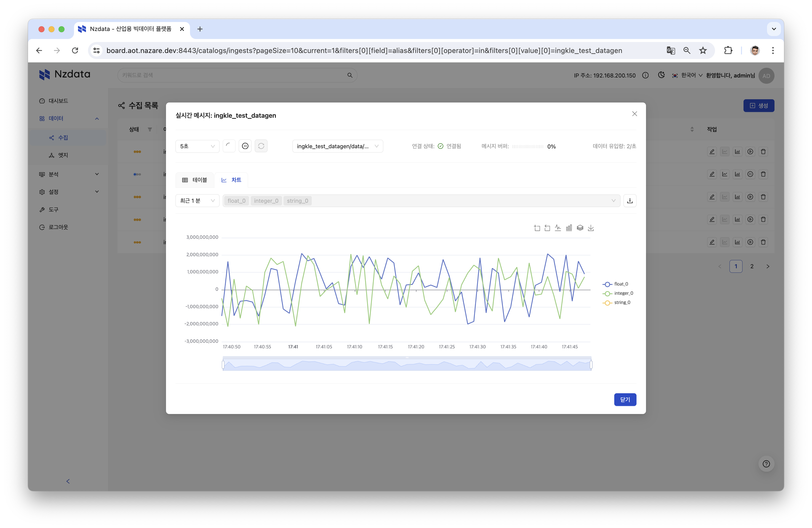Collapse the sidebar with bottom chevron
Image resolution: width=812 pixels, height=528 pixels.
point(68,481)
